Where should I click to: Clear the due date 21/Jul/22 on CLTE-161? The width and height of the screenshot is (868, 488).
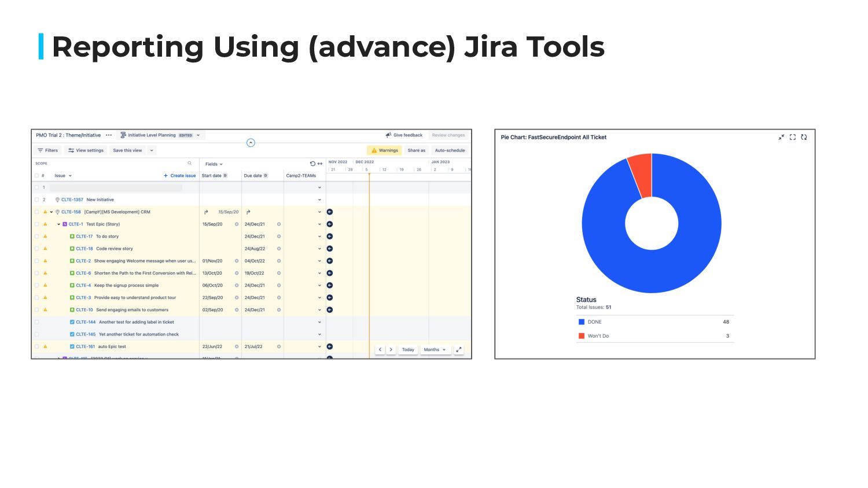tap(279, 347)
